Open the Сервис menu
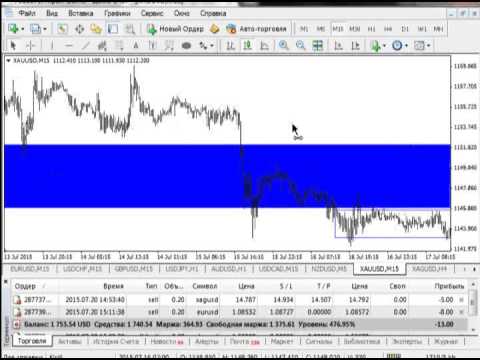 pos(152,13)
